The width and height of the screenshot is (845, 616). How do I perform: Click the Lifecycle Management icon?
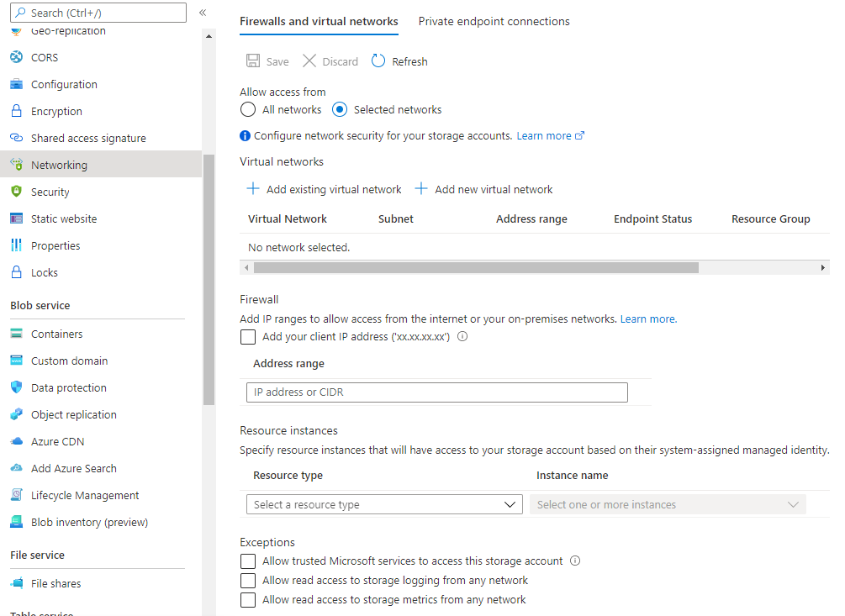17,495
